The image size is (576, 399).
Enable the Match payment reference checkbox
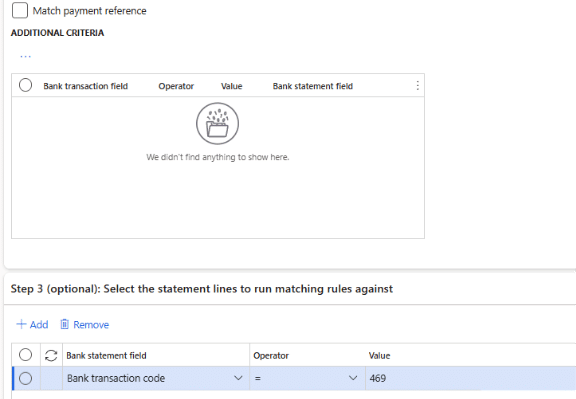click(20, 10)
